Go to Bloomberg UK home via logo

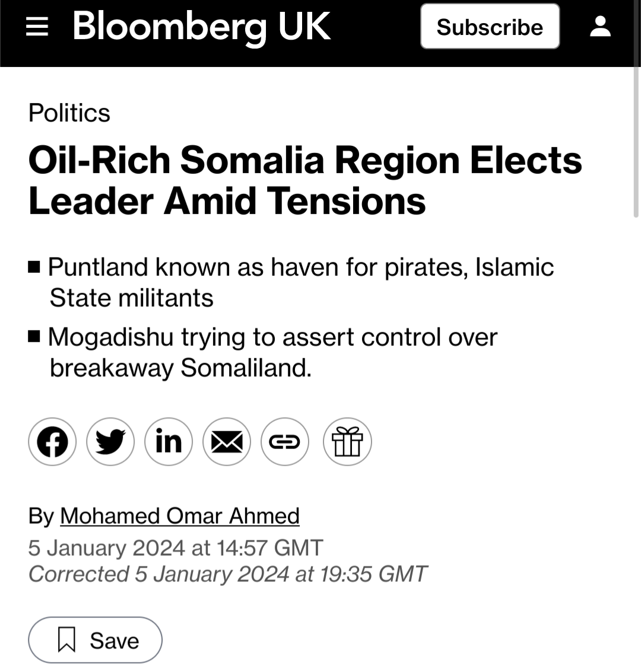pyautogui.click(x=202, y=27)
